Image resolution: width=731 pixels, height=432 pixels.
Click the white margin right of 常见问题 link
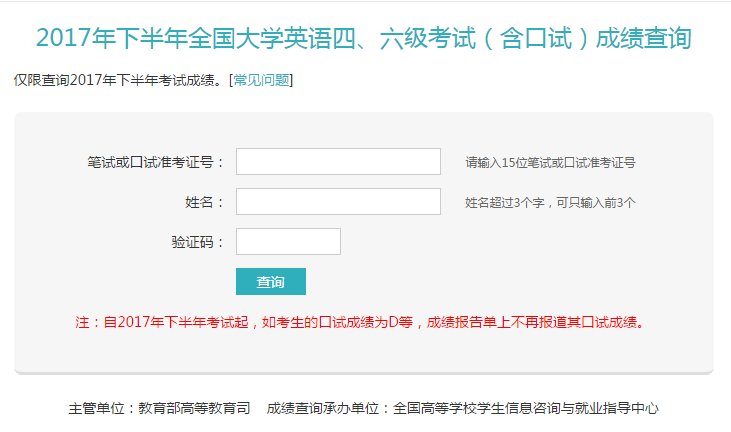point(500,79)
